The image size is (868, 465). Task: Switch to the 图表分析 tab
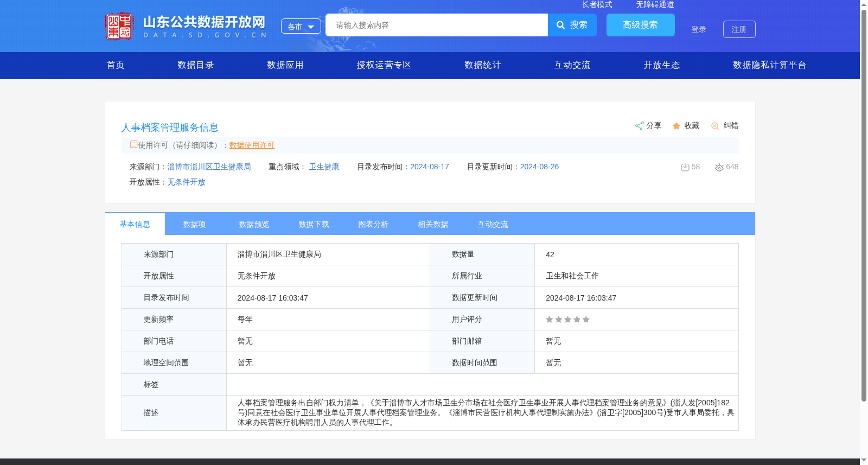[x=374, y=224]
